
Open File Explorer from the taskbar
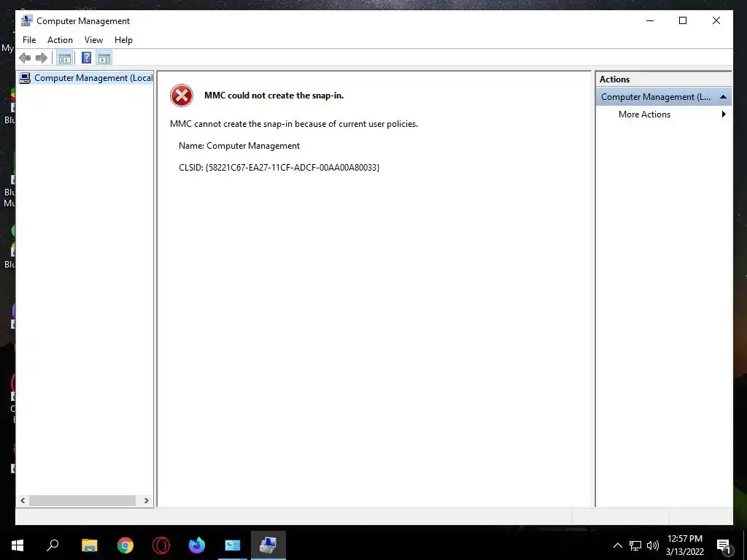tap(90, 545)
